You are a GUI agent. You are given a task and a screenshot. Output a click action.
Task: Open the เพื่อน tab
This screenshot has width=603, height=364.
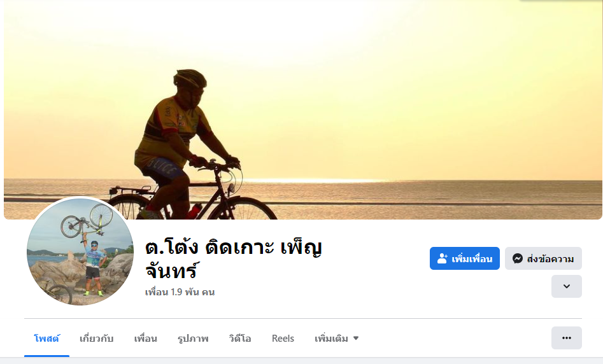pos(145,339)
